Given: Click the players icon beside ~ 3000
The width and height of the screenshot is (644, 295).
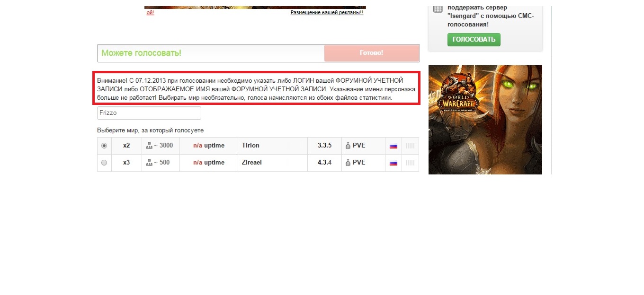Looking at the screenshot, I should 149,146.
